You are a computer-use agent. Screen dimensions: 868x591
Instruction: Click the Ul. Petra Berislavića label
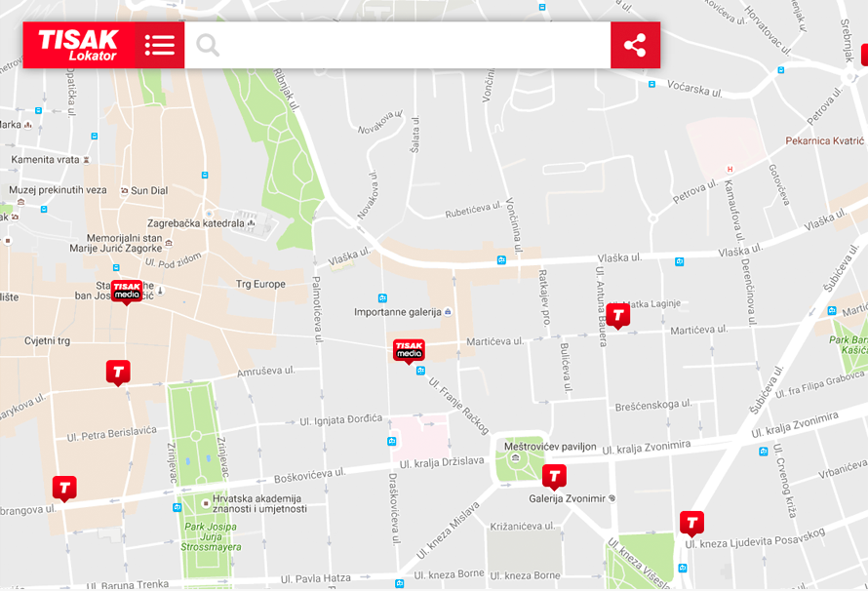pos(112,433)
